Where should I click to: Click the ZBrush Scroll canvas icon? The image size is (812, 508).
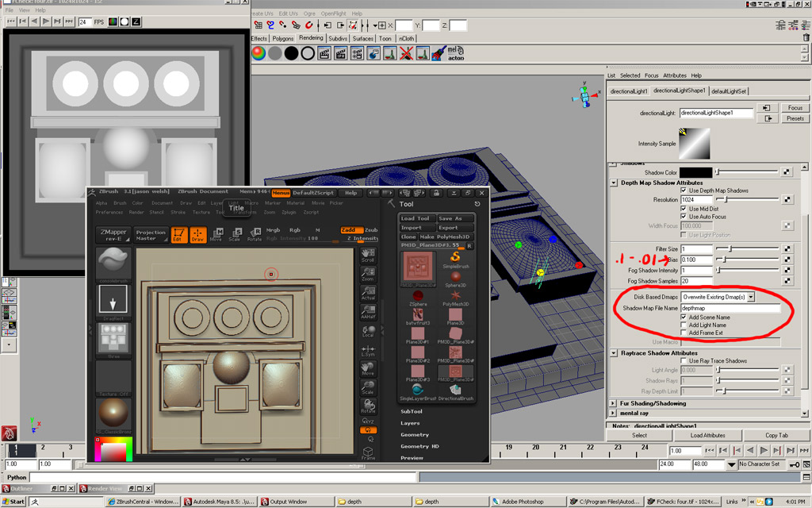point(368,254)
